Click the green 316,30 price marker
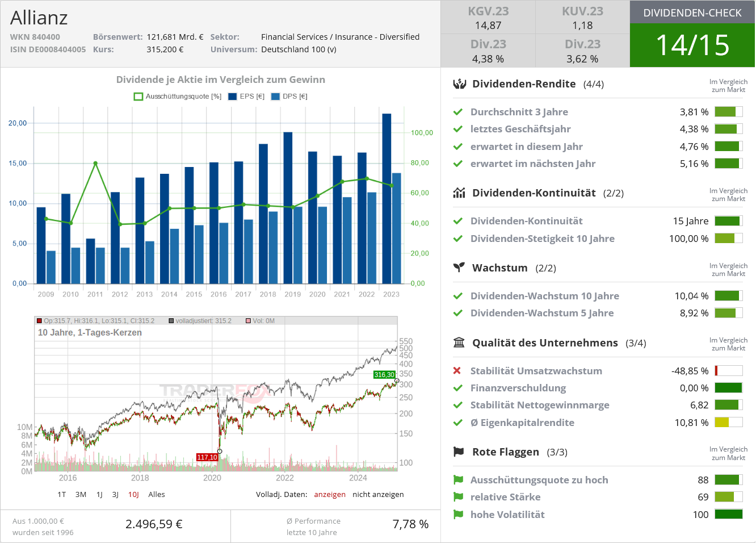This screenshot has width=756, height=543. pos(384,375)
